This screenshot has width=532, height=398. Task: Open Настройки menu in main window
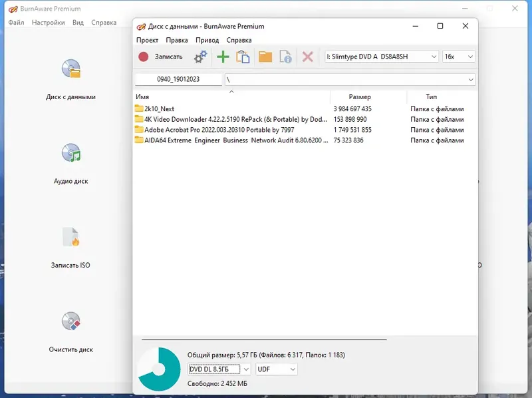coord(48,23)
